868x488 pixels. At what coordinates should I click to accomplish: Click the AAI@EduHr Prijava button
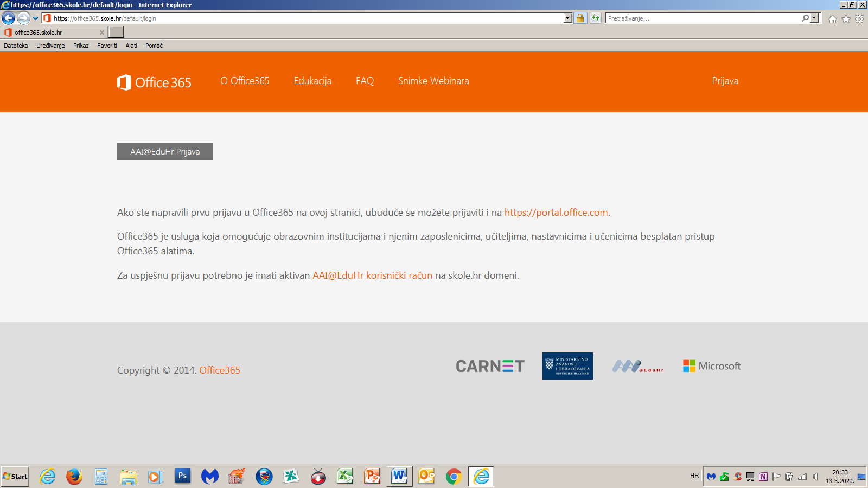(x=165, y=151)
